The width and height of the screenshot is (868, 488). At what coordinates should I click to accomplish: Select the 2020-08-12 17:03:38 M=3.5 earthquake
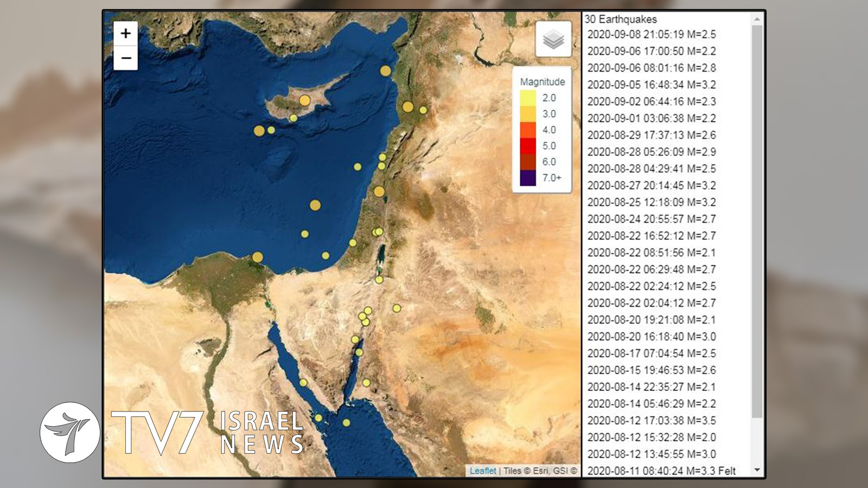651,420
